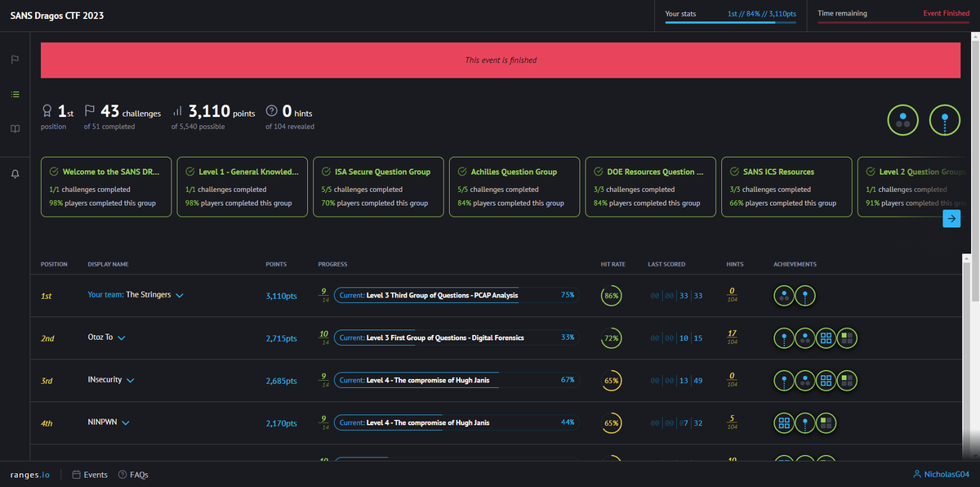The image size is (980, 487).
Task: Open the flag challenges icon in left sidebar
Action: 15,60
